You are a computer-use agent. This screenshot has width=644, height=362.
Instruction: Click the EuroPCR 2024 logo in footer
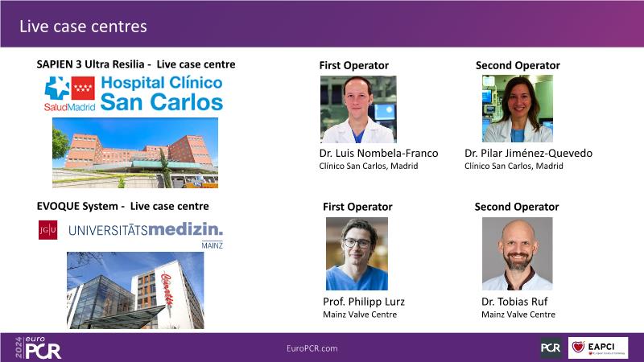point(38,348)
